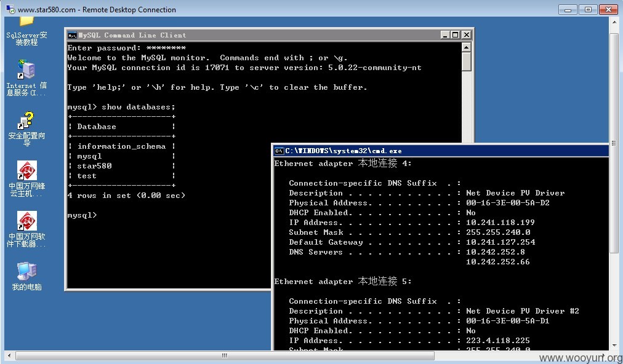Click DNS server '10.242.252.66'
623x364 pixels.
tap(498, 262)
